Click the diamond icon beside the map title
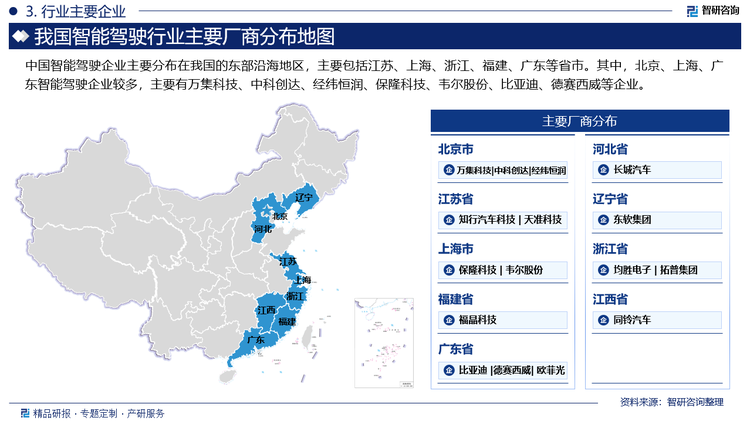 click(21, 36)
